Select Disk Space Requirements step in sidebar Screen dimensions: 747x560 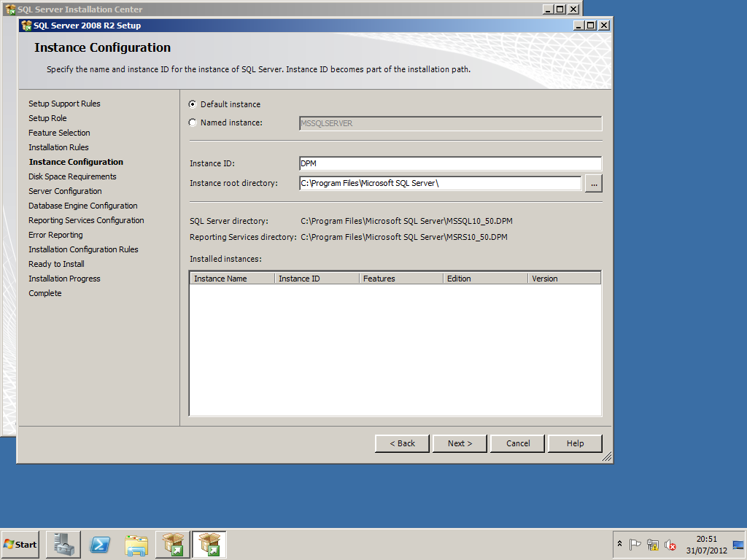point(72,176)
